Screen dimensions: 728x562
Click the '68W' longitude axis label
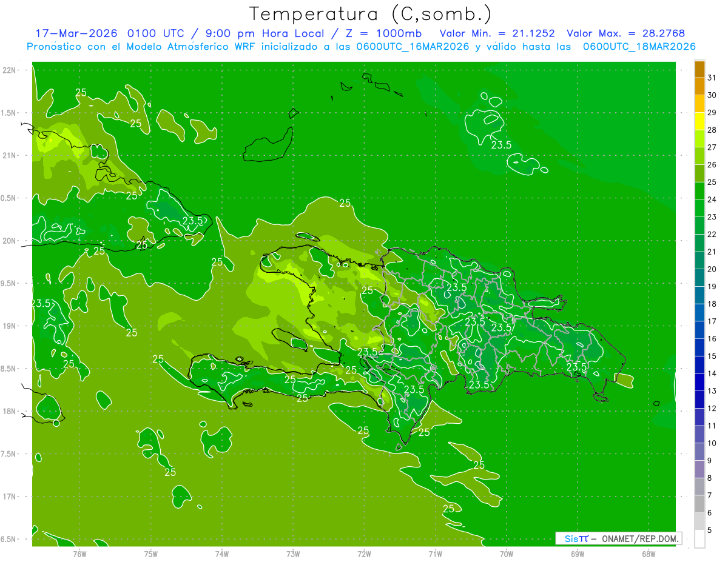coord(648,554)
